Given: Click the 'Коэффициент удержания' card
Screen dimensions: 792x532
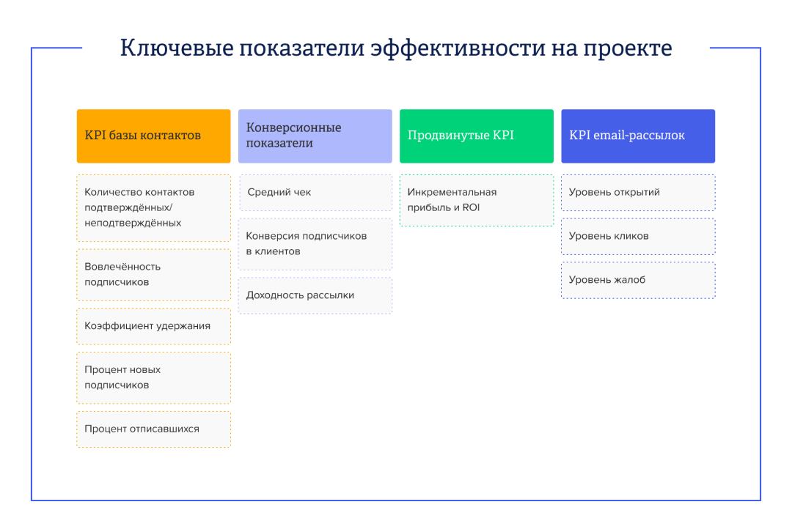Looking at the screenshot, I should [153, 326].
